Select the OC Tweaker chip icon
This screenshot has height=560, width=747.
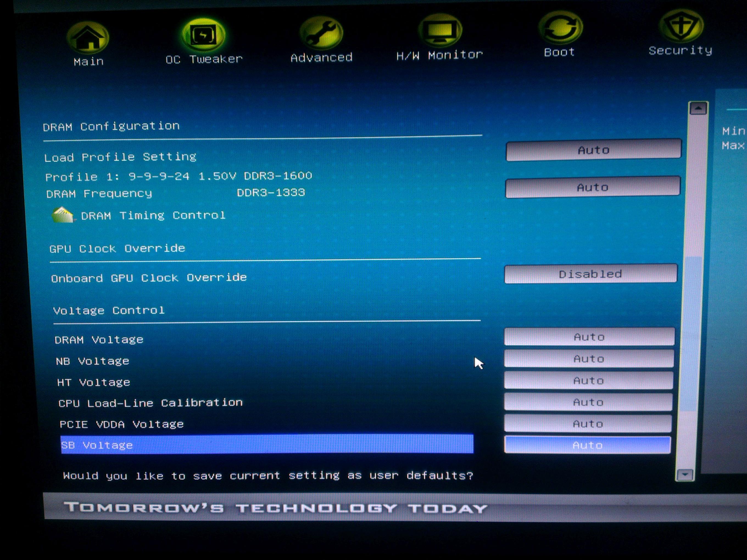pos(203,35)
